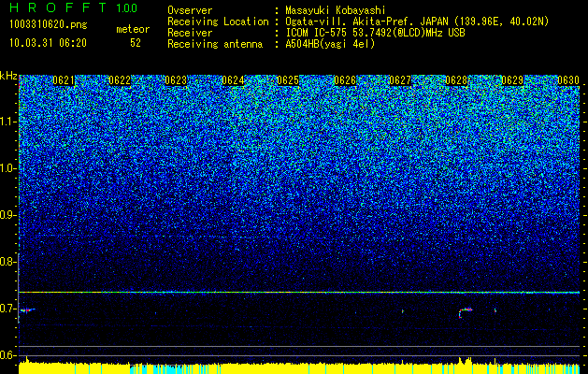Screen dimensions: 588x374
Task: Click the small echo dot near 0627
Action: coord(403,311)
